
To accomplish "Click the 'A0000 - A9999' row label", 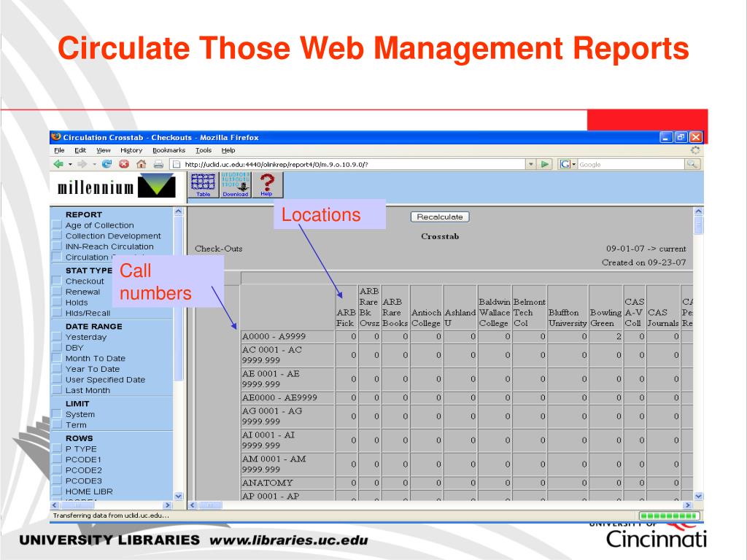I will click(x=274, y=336).
